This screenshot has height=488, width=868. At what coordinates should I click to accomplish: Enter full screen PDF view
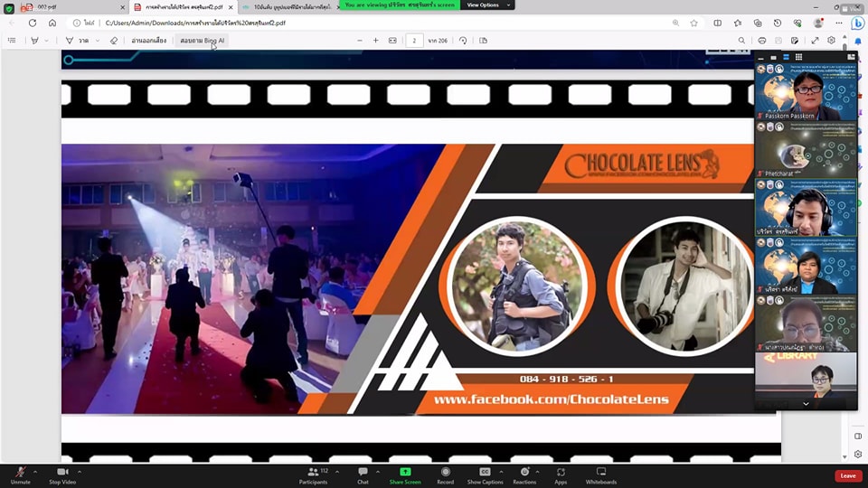(x=815, y=41)
